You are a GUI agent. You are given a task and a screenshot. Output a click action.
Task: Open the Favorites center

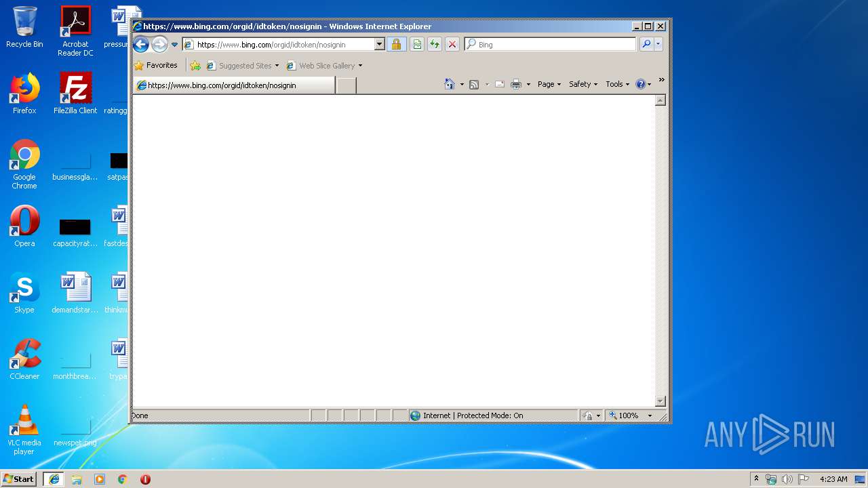point(156,66)
